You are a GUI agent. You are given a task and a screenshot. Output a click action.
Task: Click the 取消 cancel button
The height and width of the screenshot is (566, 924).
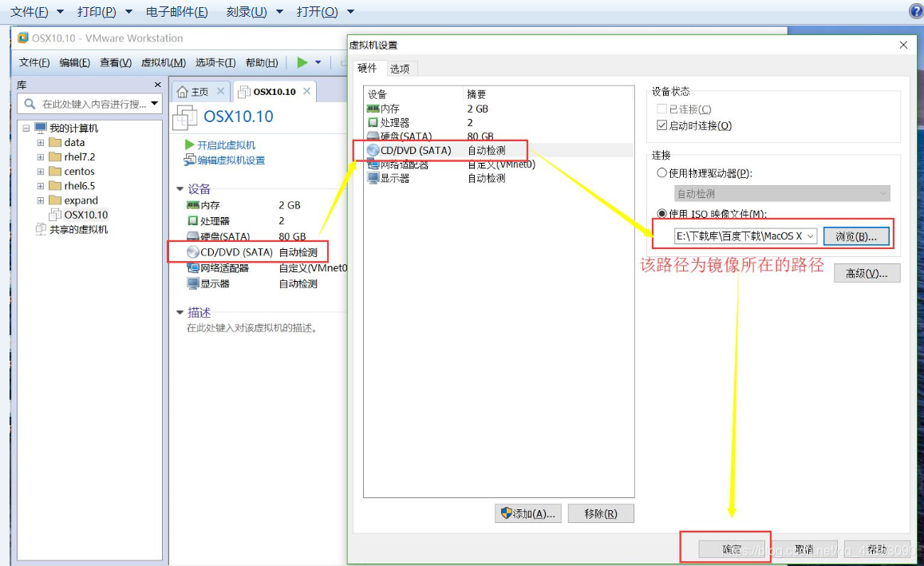[804, 549]
